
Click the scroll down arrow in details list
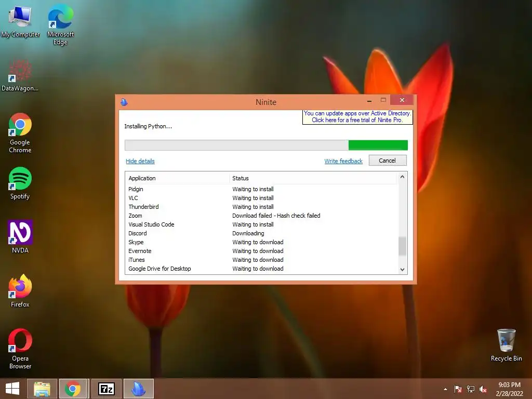(402, 270)
